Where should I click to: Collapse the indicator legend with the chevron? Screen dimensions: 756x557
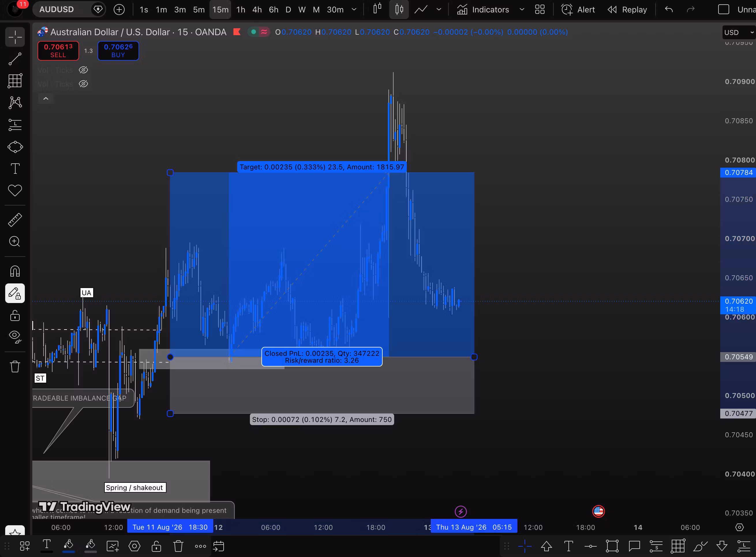tap(46, 98)
